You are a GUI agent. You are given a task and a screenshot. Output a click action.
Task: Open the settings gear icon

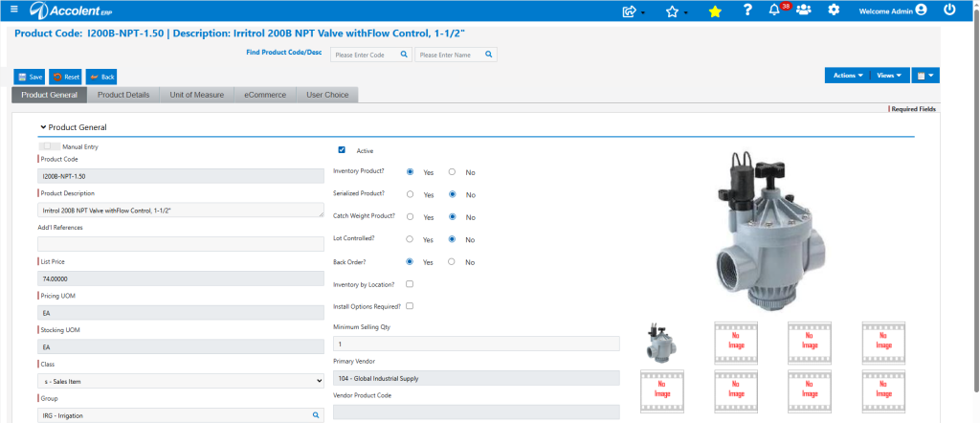click(834, 10)
